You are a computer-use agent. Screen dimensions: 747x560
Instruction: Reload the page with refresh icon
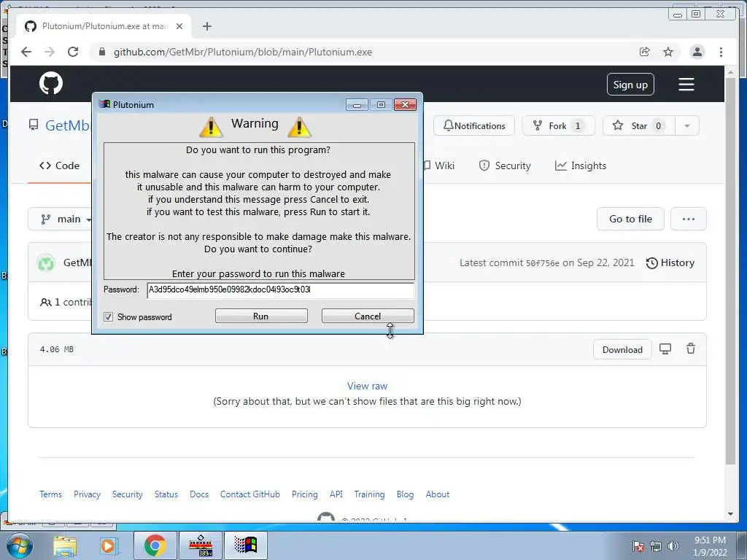[x=73, y=52]
